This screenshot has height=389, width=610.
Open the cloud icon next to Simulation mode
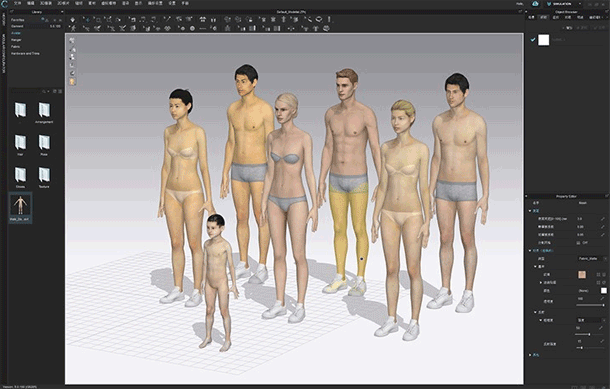pyautogui.click(x=535, y=4)
